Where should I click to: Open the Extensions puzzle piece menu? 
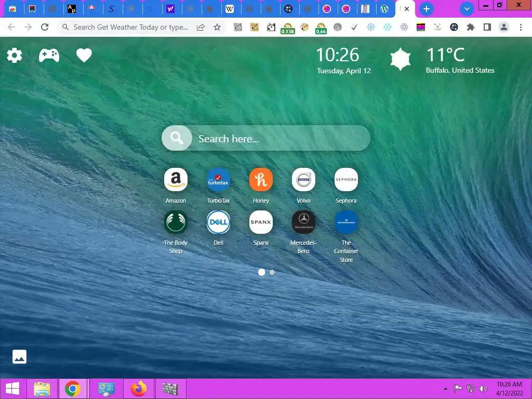pyautogui.click(x=471, y=27)
